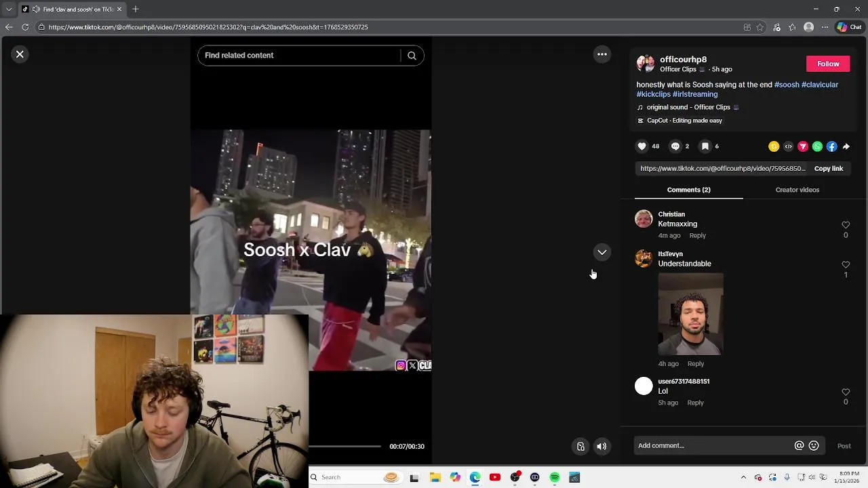Screen dimensions: 868x488
Task: Click the yellow repost icon
Action: point(774,146)
